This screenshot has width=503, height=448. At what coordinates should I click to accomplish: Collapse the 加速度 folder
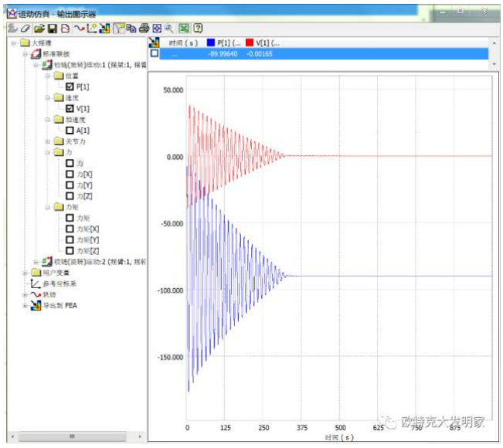47,119
